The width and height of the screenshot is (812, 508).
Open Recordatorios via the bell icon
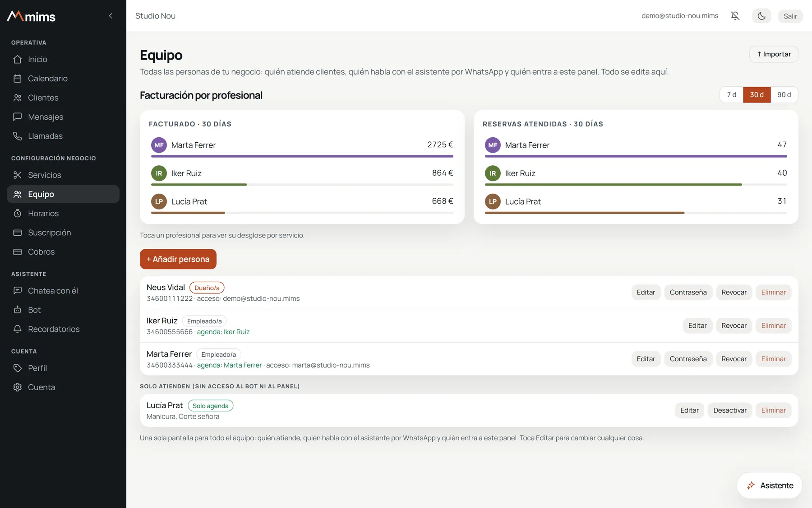18,329
